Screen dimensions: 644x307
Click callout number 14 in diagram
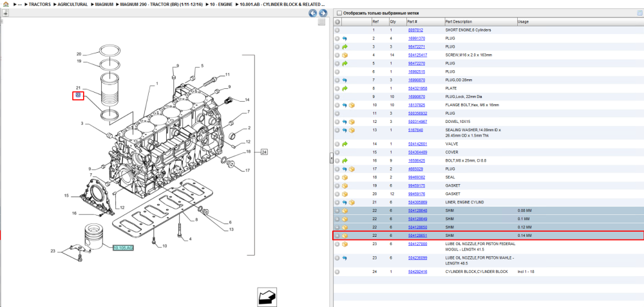click(247, 100)
